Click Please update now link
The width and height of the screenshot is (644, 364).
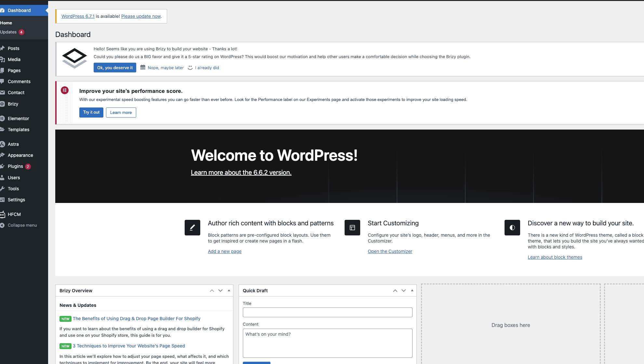[x=141, y=16]
